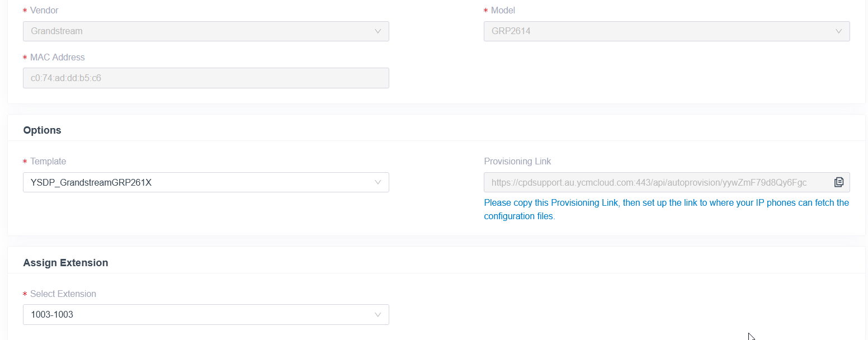Click the blue Provisioning Link help text
This screenshot has height=340, width=868.
click(x=667, y=210)
